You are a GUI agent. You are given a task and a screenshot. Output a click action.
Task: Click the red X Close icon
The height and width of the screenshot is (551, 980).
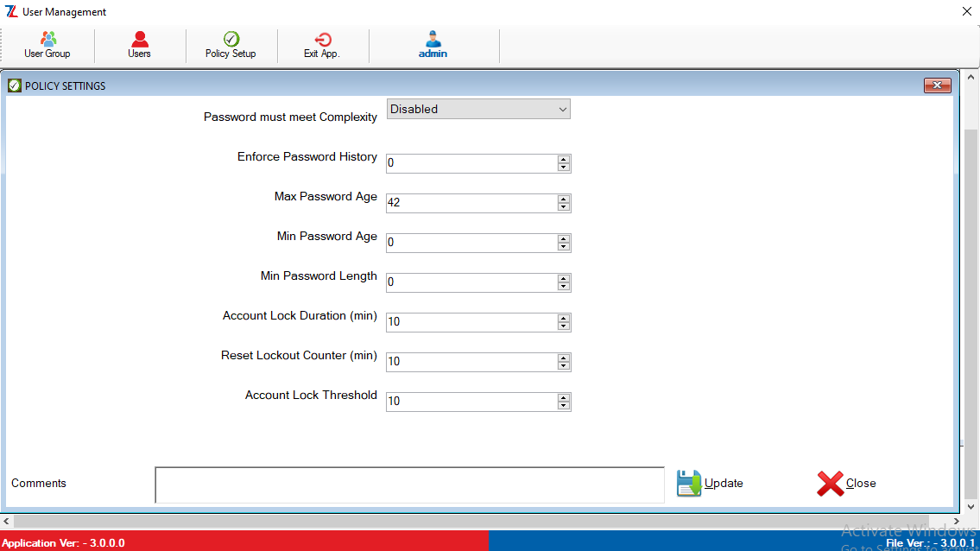click(830, 484)
